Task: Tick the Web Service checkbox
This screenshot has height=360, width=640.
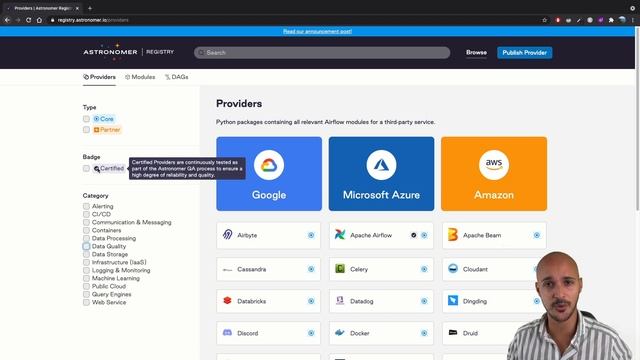Action: pyautogui.click(x=86, y=302)
